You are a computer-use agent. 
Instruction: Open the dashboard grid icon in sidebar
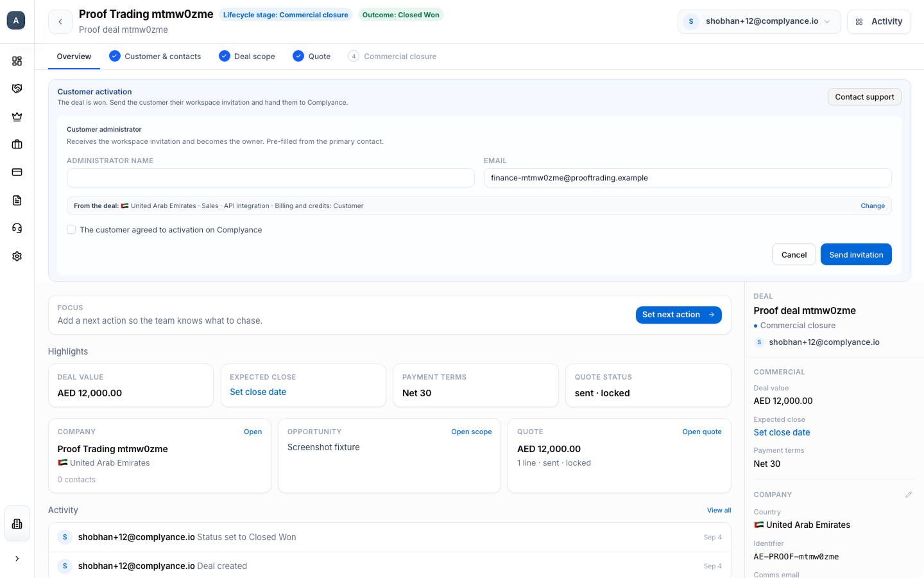tap(17, 61)
